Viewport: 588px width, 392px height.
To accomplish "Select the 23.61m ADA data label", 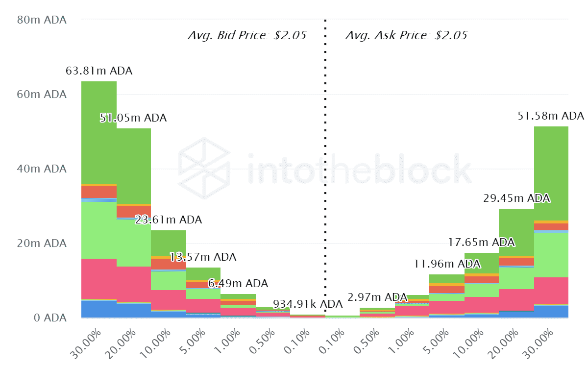I will pyautogui.click(x=168, y=220).
